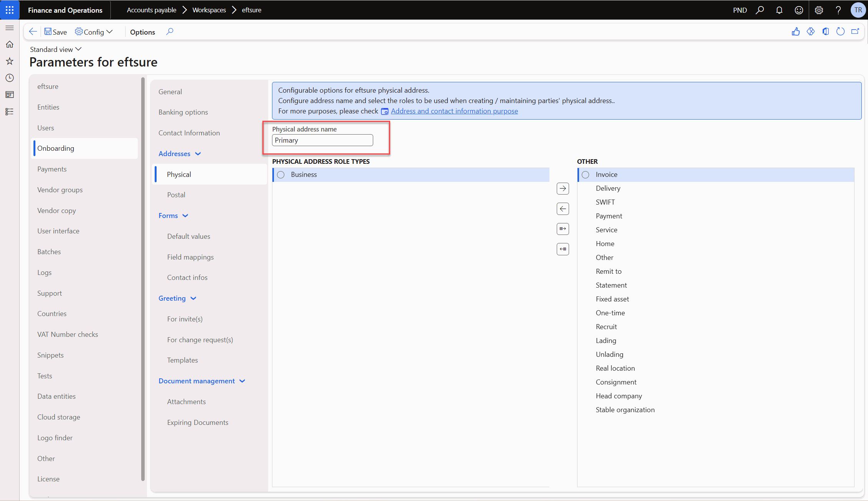Open the Entities section
Image resolution: width=868 pixels, height=501 pixels.
click(x=48, y=107)
